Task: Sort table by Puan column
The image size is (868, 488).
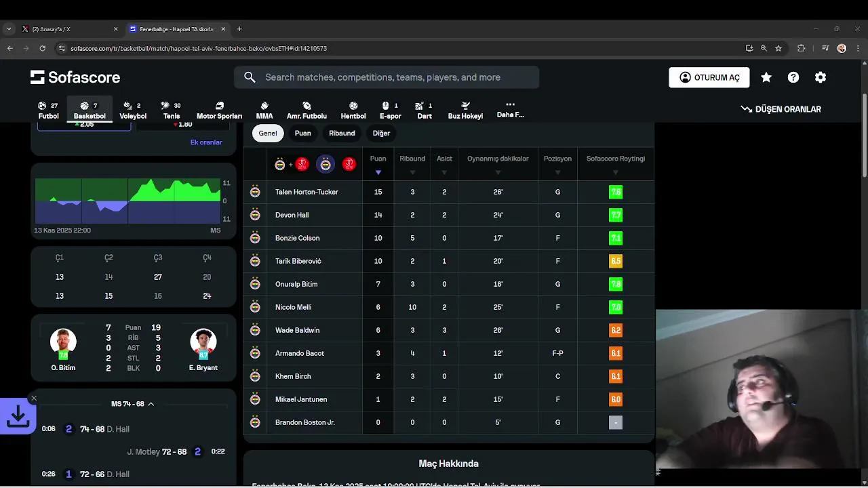Action: [378, 164]
